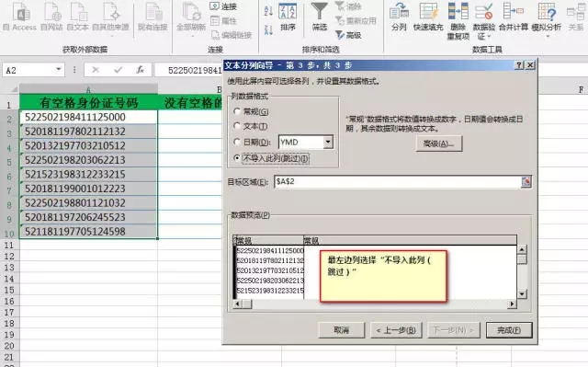Click the Name Box showing A2
The height and width of the screenshot is (367, 588).
pyautogui.click(x=28, y=70)
